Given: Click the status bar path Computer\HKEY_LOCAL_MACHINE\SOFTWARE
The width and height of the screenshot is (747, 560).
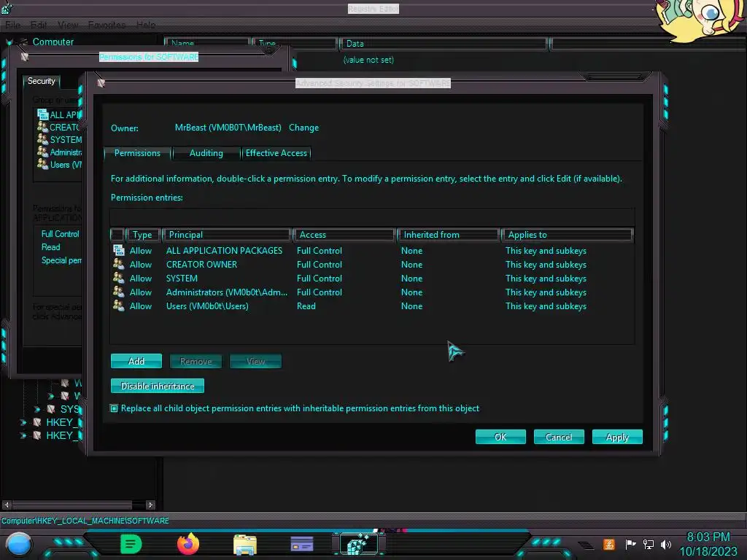Looking at the screenshot, I should click(x=85, y=521).
